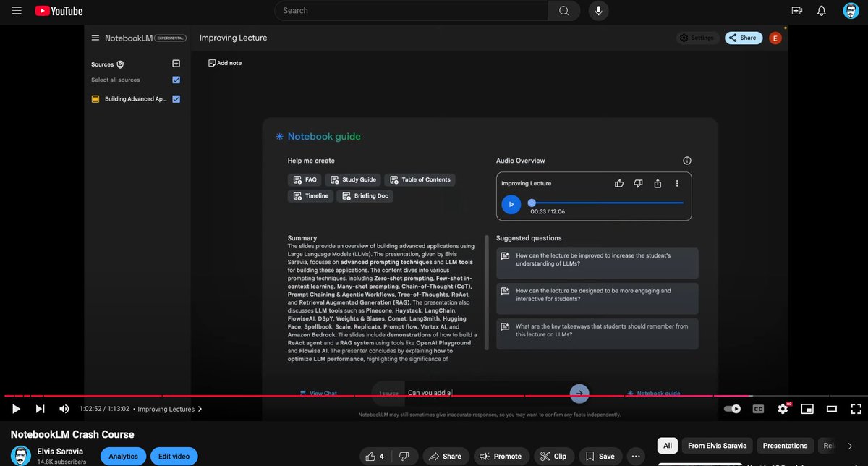Toggle closed captions CC button
The image size is (868, 466).
(758, 409)
